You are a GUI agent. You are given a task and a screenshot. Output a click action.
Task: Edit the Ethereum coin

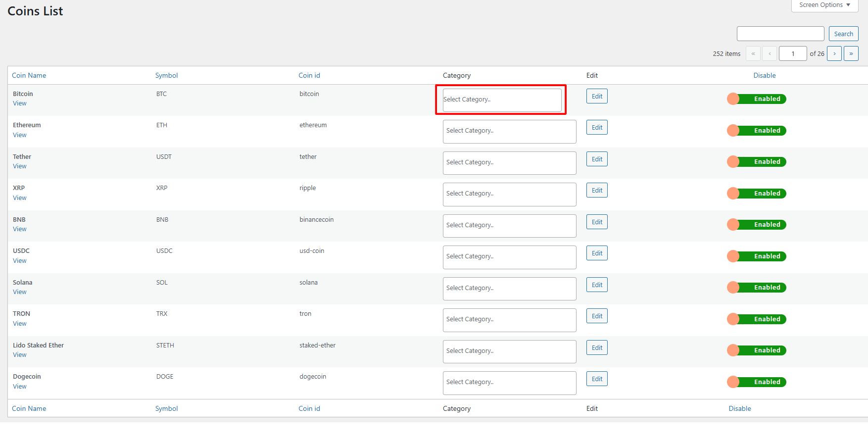[597, 128]
